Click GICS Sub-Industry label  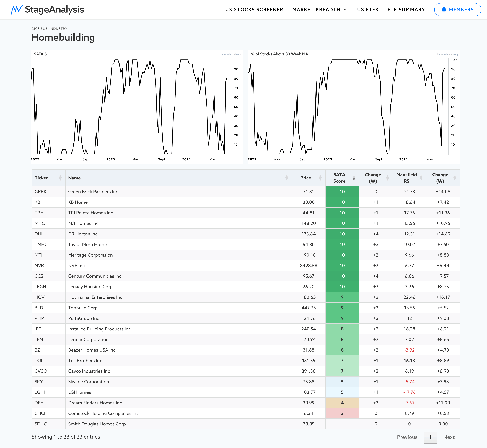click(49, 29)
